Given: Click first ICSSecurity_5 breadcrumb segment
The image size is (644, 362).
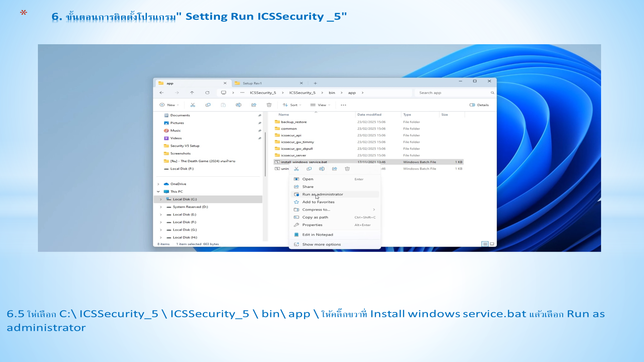Looking at the screenshot, I should tap(263, 93).
